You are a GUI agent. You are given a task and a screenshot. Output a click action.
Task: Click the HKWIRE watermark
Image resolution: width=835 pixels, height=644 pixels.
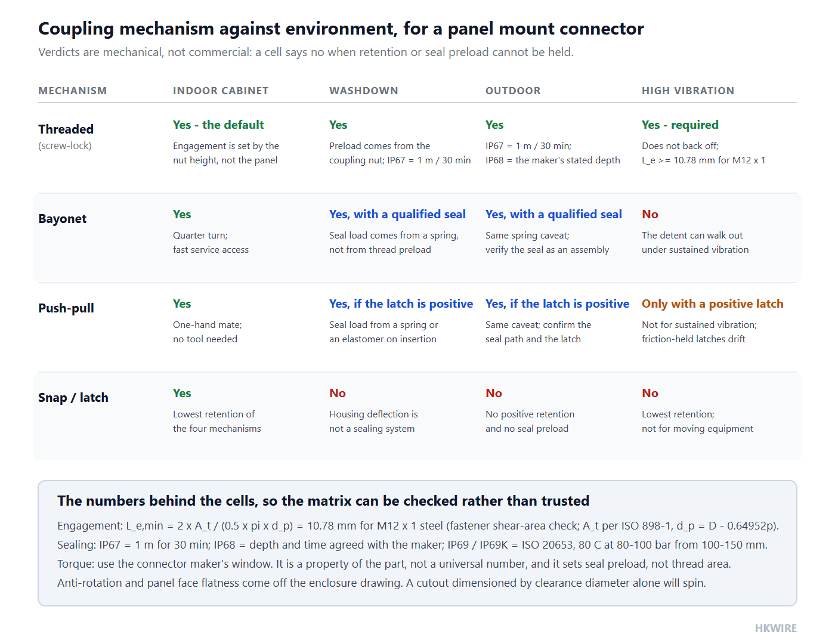click(775, 628)
